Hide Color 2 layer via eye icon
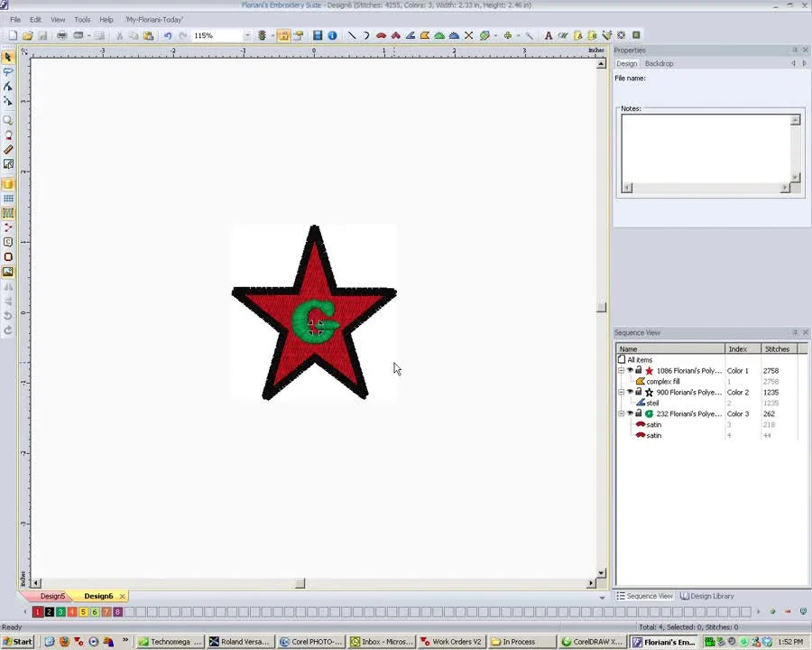 tap(631, 392)
